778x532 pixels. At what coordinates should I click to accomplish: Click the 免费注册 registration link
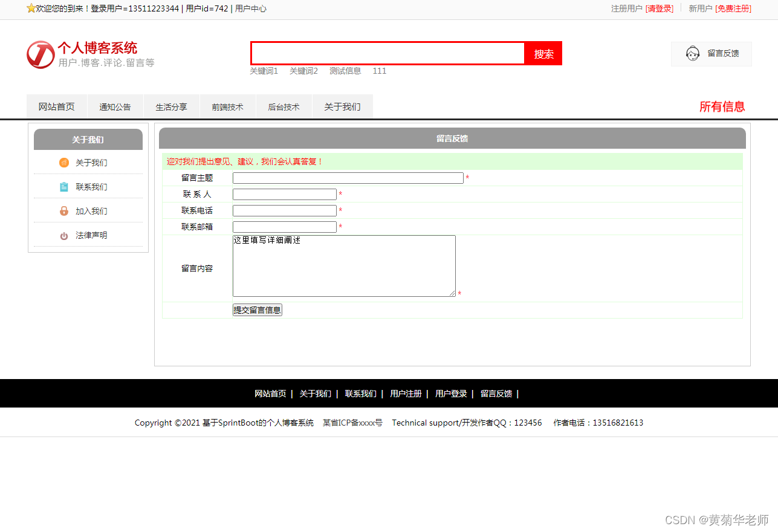[733, 9]
